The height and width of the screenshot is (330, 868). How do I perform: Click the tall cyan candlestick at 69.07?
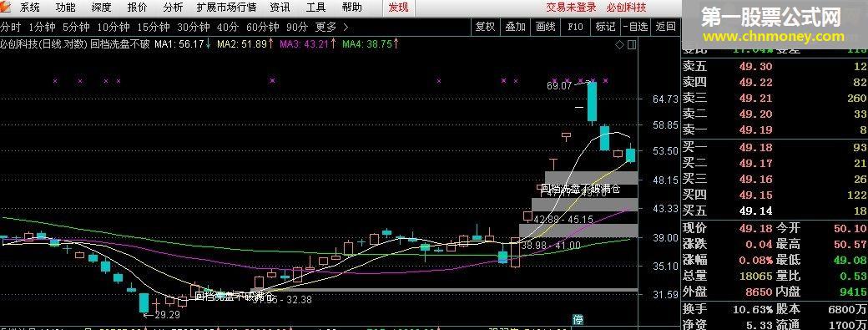pyautogui.click(x=592, y=101)
